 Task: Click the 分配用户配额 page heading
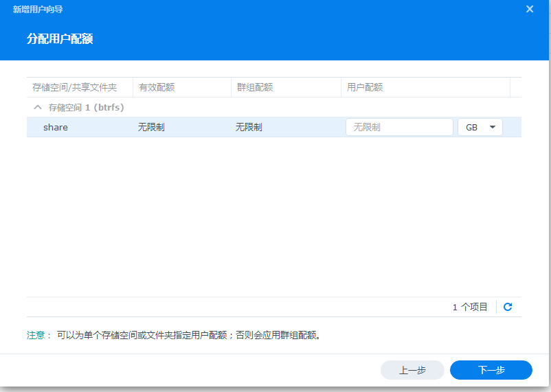click(x=60, y=39)
